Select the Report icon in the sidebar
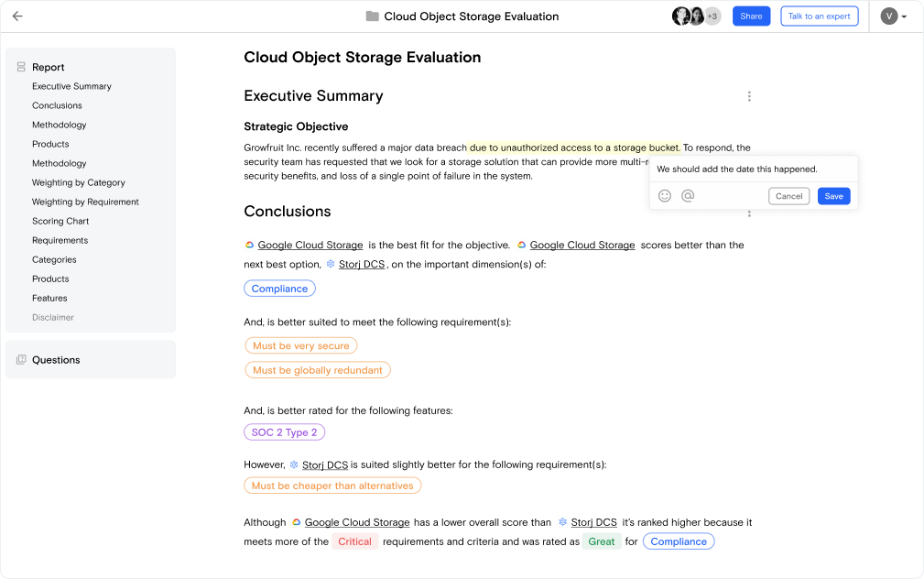924x579 pixels. click(x=20, y=67)
